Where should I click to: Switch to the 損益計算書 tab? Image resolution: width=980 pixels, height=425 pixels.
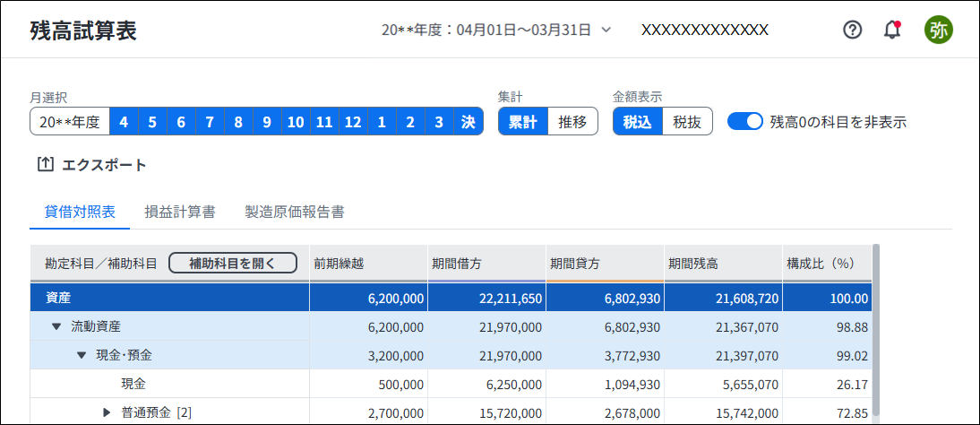click(x=179, y=212)
